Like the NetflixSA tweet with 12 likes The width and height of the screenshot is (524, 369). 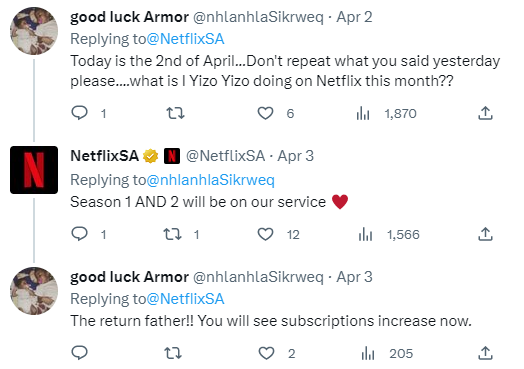265,234
